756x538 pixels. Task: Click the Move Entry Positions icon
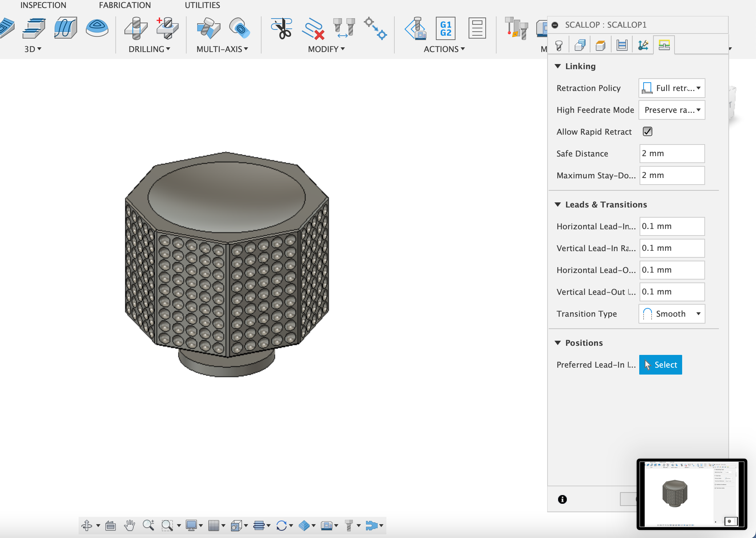(x=375, y=28)
